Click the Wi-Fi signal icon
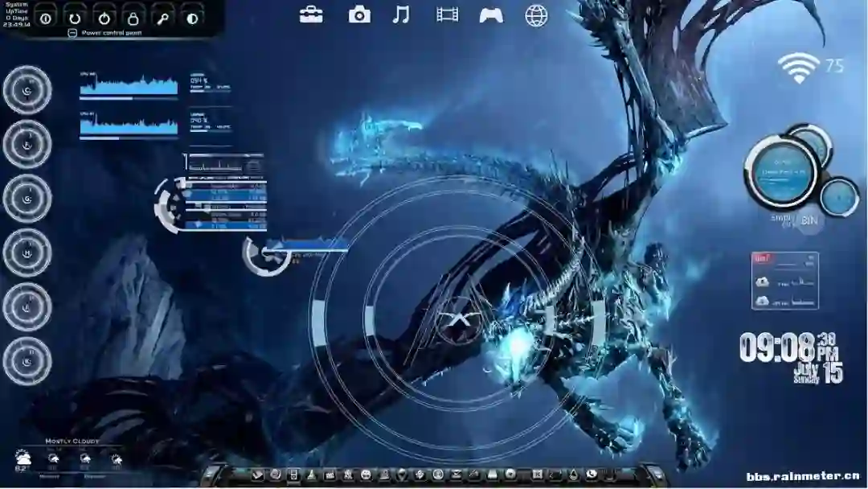The width and height of the screenshot is (868, 489). [x=798, y=68]
